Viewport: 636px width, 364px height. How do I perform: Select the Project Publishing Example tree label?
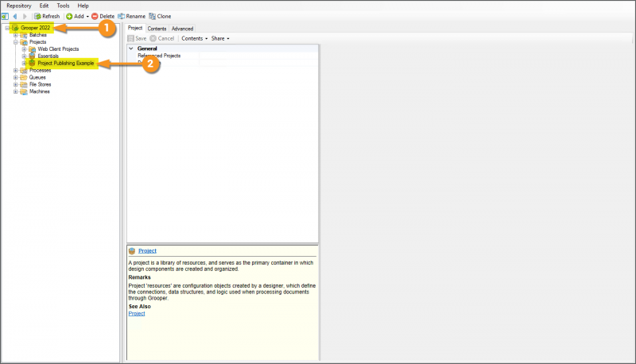click(66, 64)
